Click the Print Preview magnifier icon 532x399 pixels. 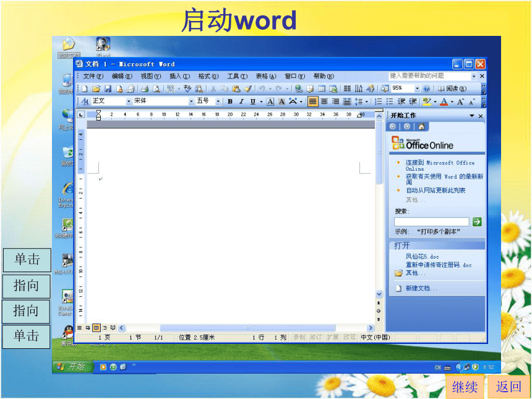click(157, 89)
